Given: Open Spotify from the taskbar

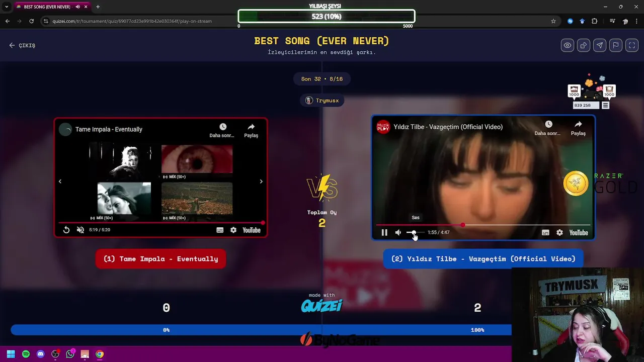Looking at the screenshot, I should point(26,354).
